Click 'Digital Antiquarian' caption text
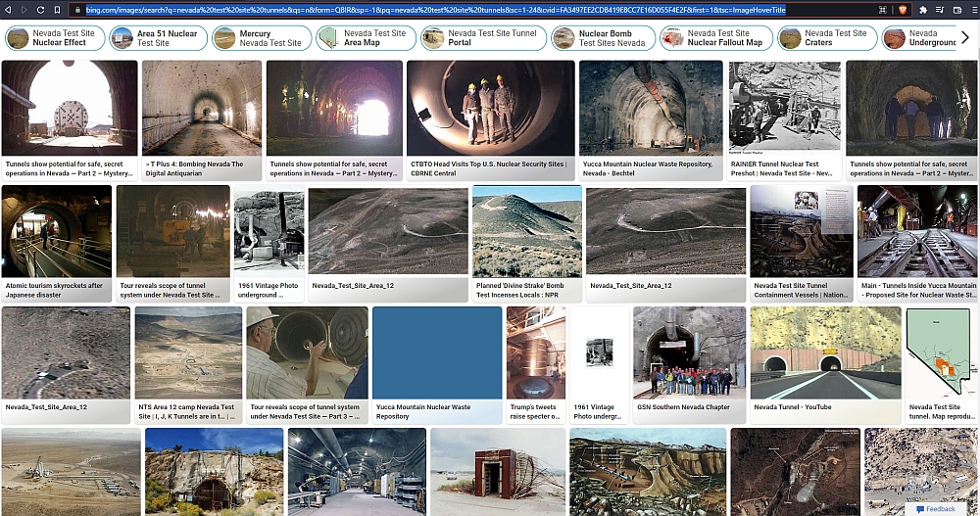The image size is (980, 516). point(173,173)
